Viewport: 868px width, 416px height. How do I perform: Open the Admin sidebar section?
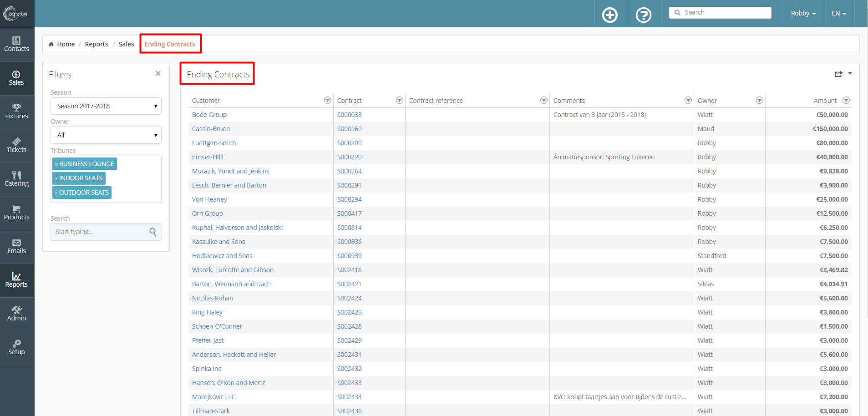point(17,314)
